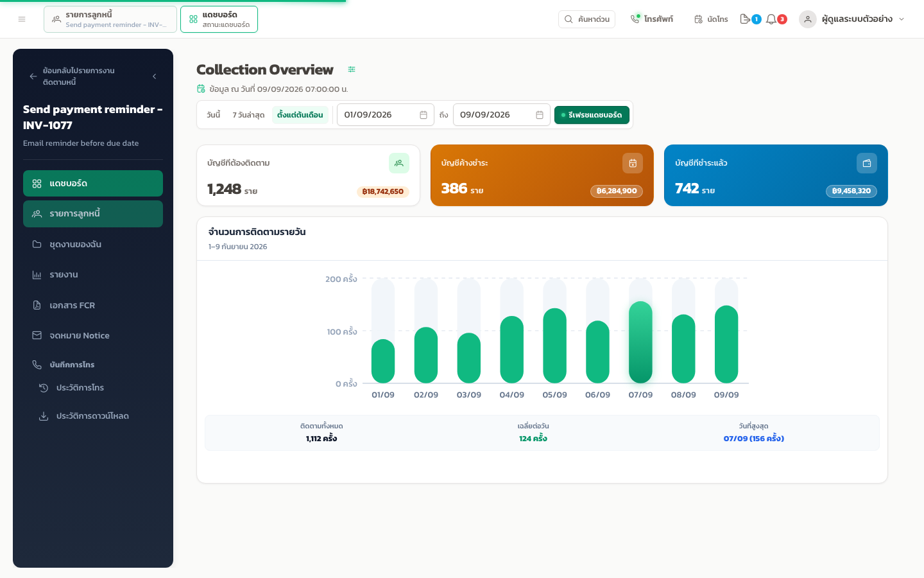Switch to the รายการลูกหนี้ top tab
Viewport: 924px width, 578px height.
110,19
